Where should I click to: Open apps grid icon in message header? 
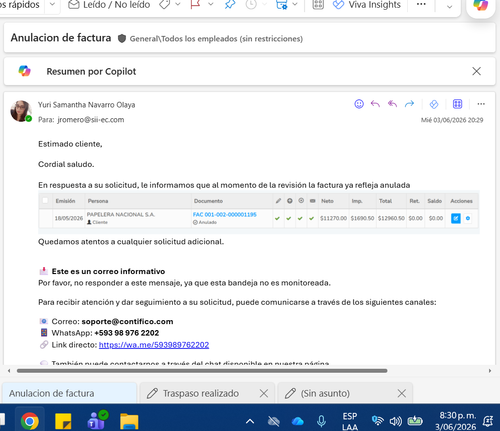(457, 104)
